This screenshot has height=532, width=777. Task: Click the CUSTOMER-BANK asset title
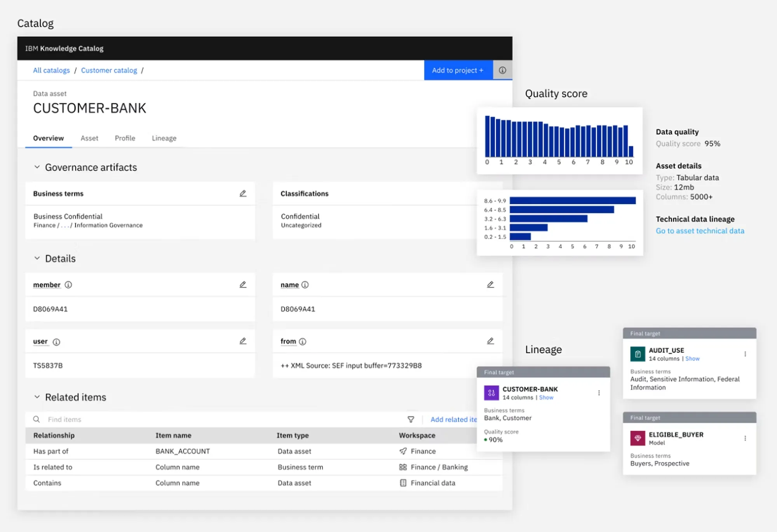tap(90, 108)
